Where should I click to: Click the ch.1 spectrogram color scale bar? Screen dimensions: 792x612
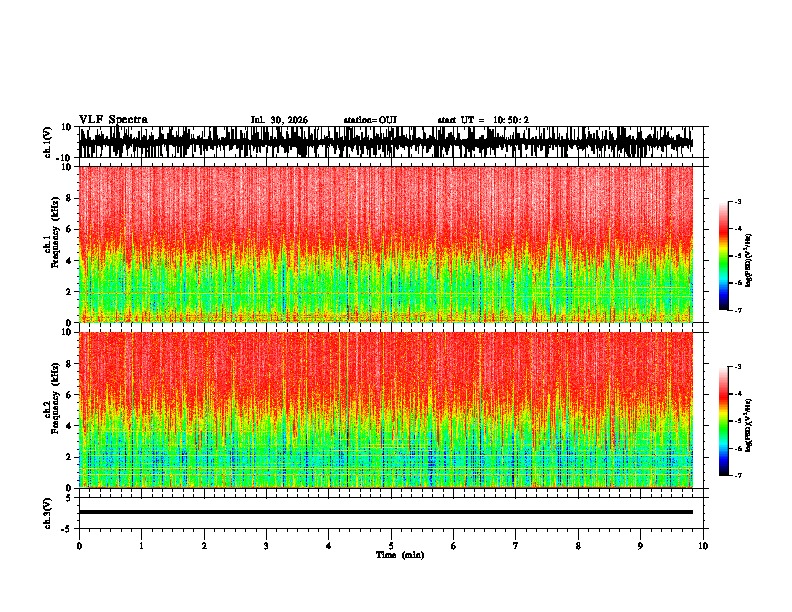click(x=724, y=256)
